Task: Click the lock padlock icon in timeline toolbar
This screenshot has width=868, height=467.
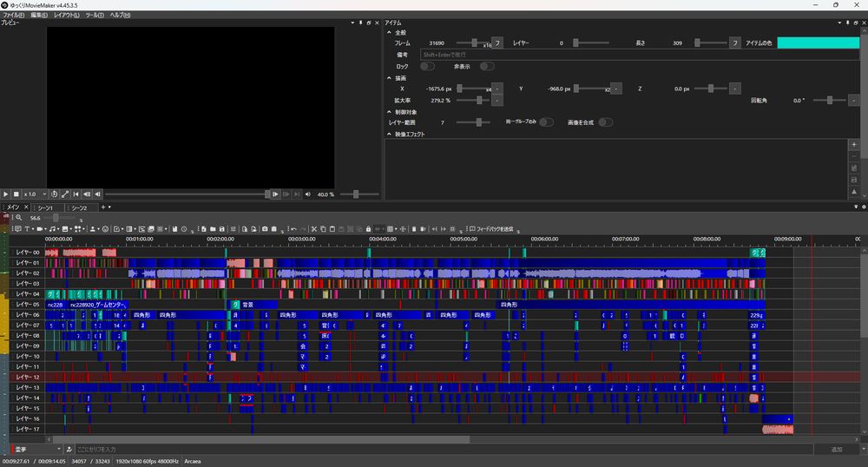Action: click(368, 228)
